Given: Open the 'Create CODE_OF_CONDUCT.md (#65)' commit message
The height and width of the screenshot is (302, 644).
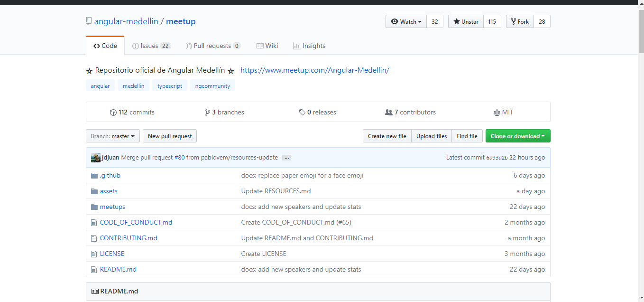Looking at the screenshot, I should [x=296, y=223].
